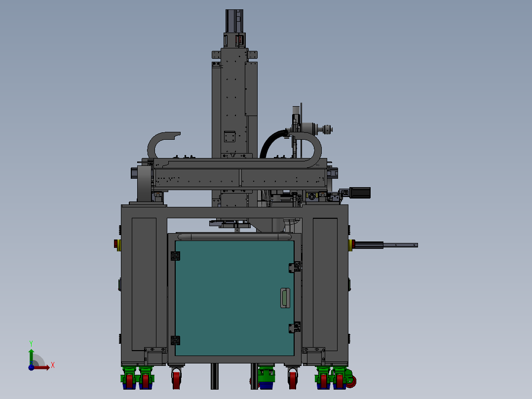
Task: Select the lower-right door latch
Action: (x=295, y=328)
